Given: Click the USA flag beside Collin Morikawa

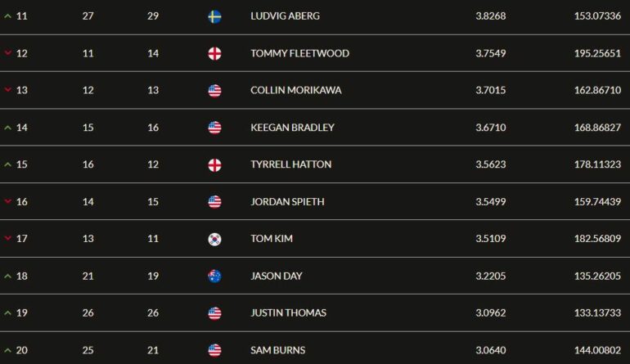Looking at the screenshot, I should 214,91.
